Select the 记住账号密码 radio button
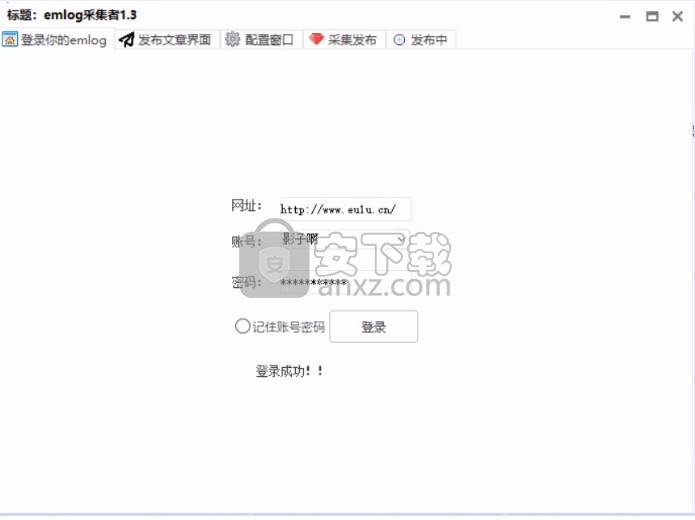The image size is (695, 520). click(x=242, y=326)
